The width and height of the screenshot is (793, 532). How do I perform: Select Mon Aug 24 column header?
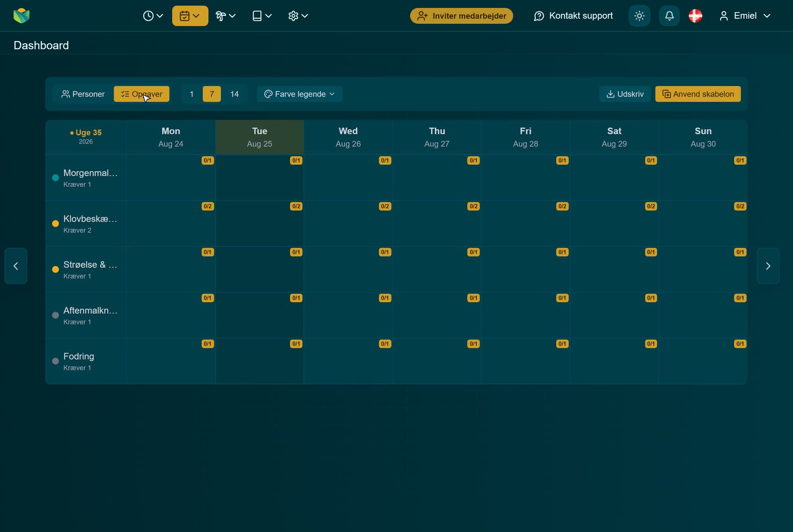click(171, 137)
